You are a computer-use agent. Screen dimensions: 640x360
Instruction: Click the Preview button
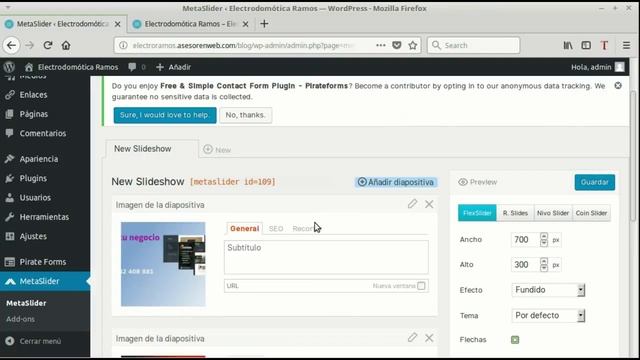(477, 182)
